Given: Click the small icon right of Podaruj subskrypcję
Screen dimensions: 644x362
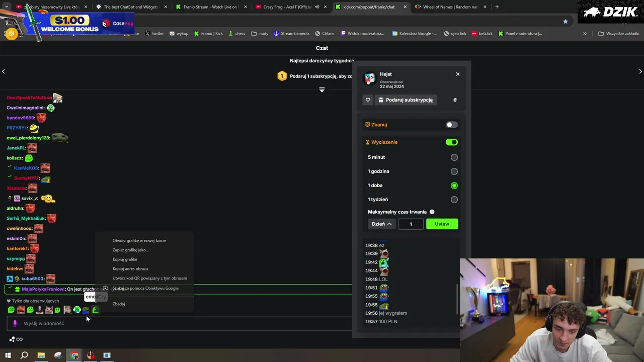Looking at the screenshot, I should coord(455,100).
